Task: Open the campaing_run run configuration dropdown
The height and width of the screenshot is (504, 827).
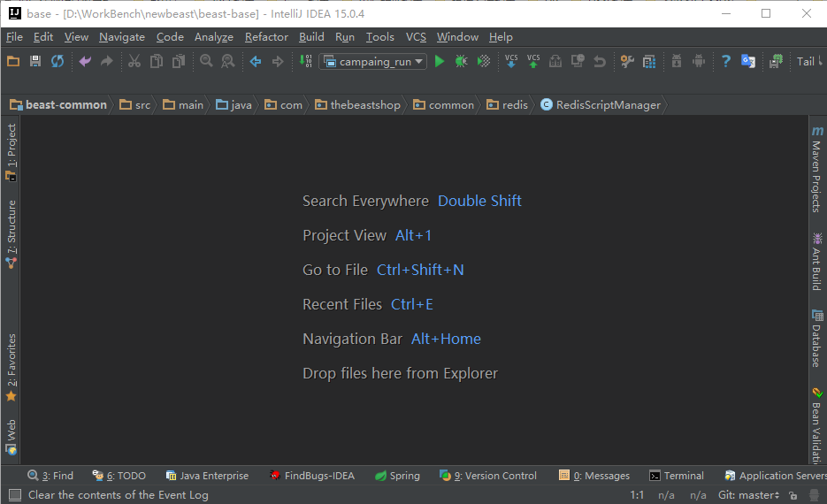Action: pos(373,62)
